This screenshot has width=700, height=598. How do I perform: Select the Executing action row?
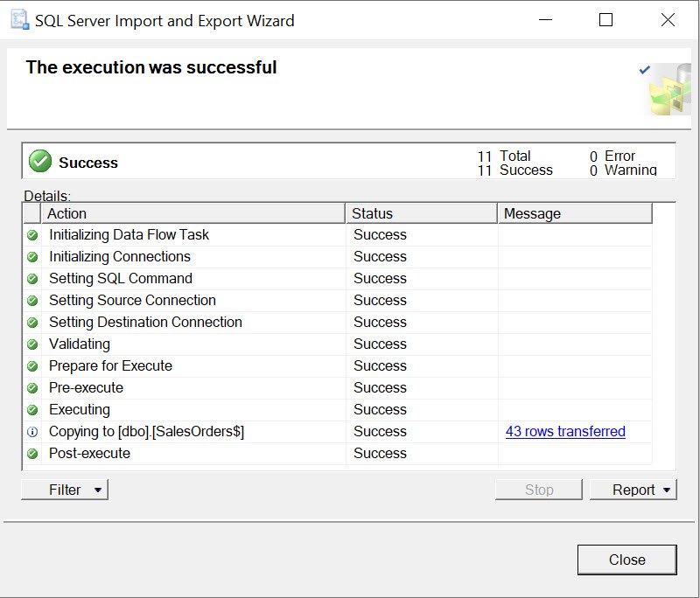tap(338, 409)
